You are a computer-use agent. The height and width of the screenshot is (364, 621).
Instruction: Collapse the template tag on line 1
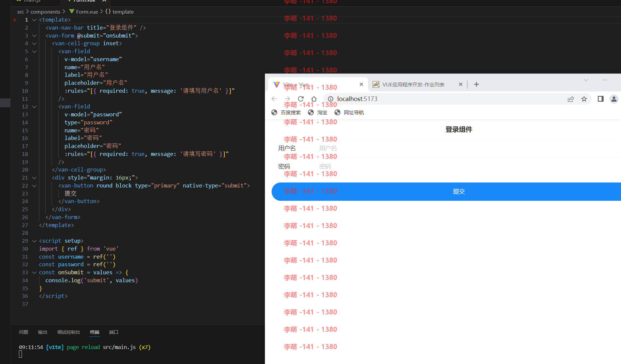[x=34, y=20]
